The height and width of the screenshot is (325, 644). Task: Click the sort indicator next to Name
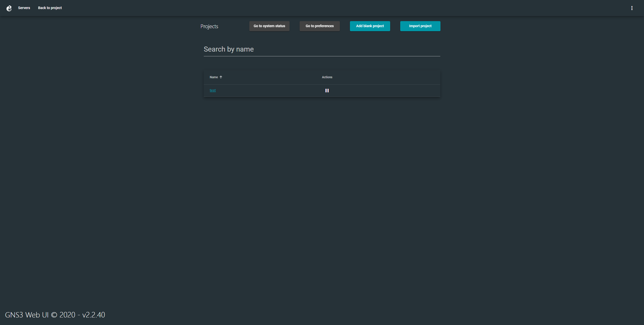pos(221,77)
